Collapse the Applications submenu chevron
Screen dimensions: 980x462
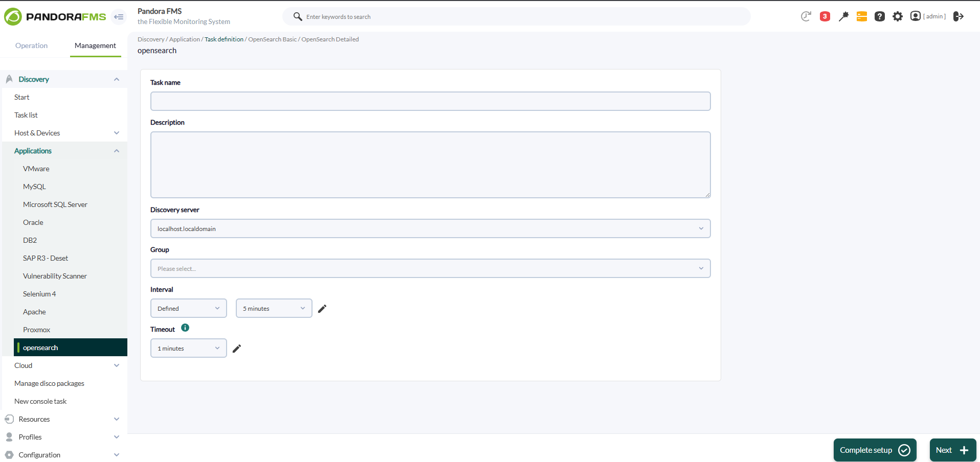pyautogui.click(x=117, y=151)
